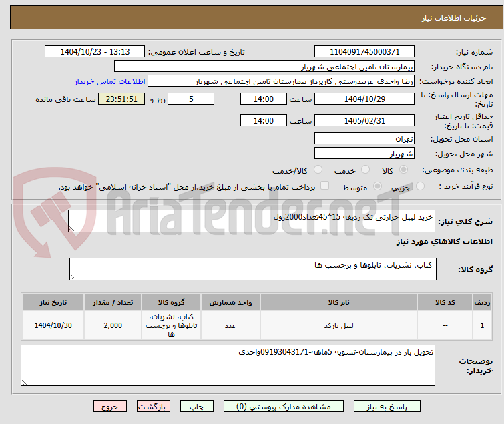Click the 'نام کالا' column header

339,302
